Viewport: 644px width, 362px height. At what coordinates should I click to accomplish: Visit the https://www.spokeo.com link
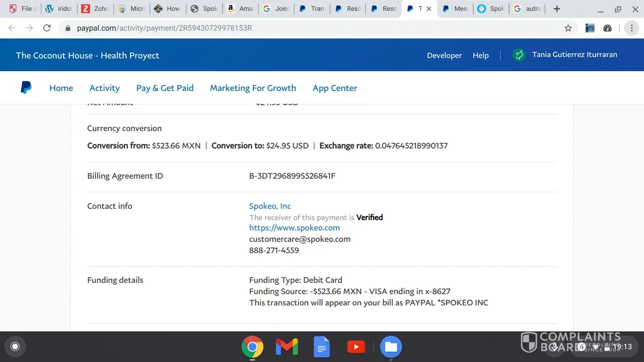[294, 228]
